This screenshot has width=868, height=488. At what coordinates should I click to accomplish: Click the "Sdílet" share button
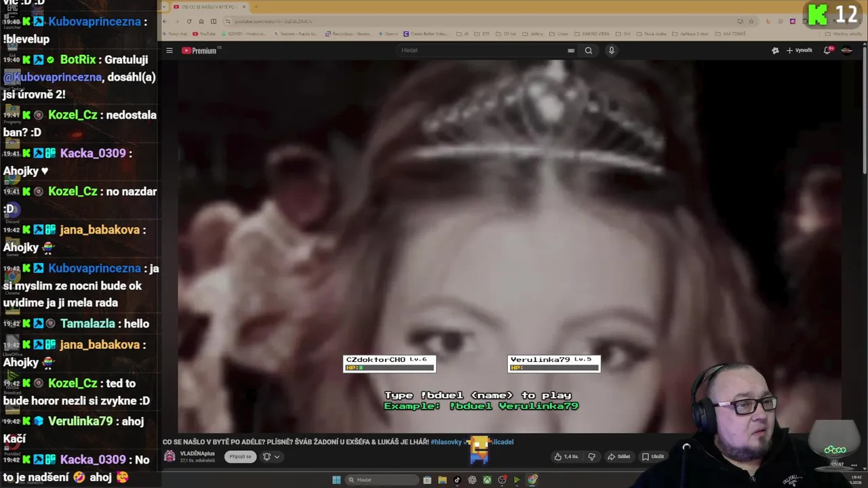pyautogui.click(x=618, y=457)
